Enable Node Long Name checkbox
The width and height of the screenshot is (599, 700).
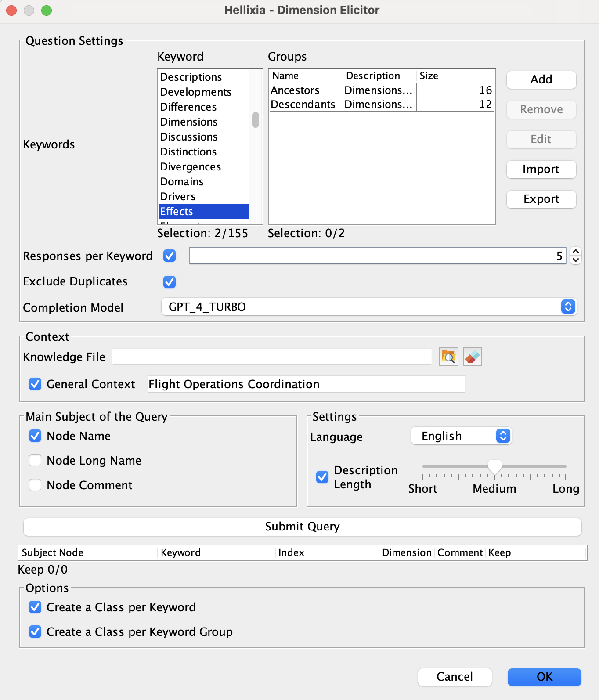pos(35,460)
